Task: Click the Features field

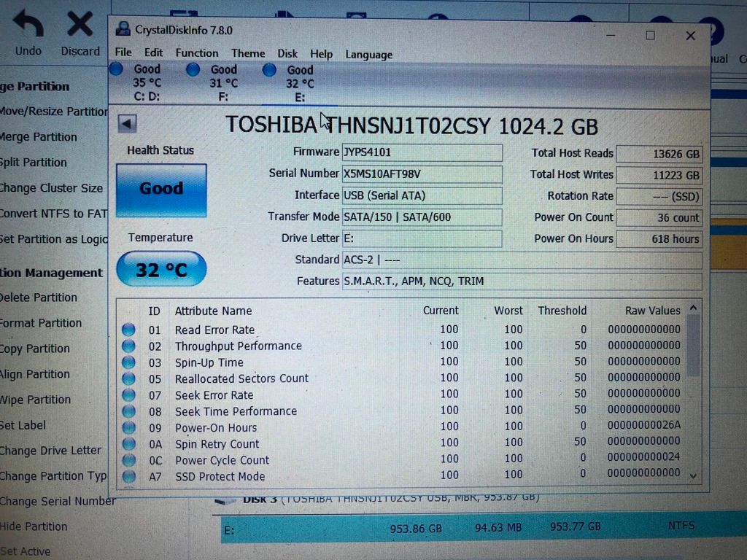Action: (522, 281)
